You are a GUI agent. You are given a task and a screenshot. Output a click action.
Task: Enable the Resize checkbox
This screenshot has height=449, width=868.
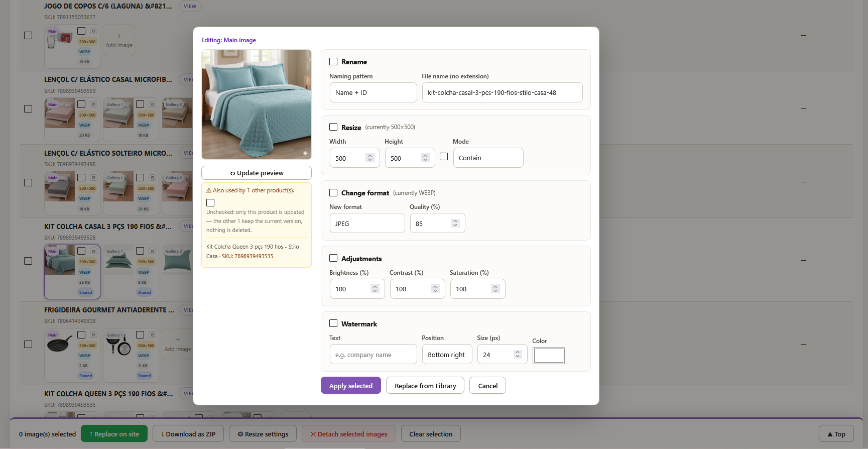pyautogui.click(x=333, y=127)
